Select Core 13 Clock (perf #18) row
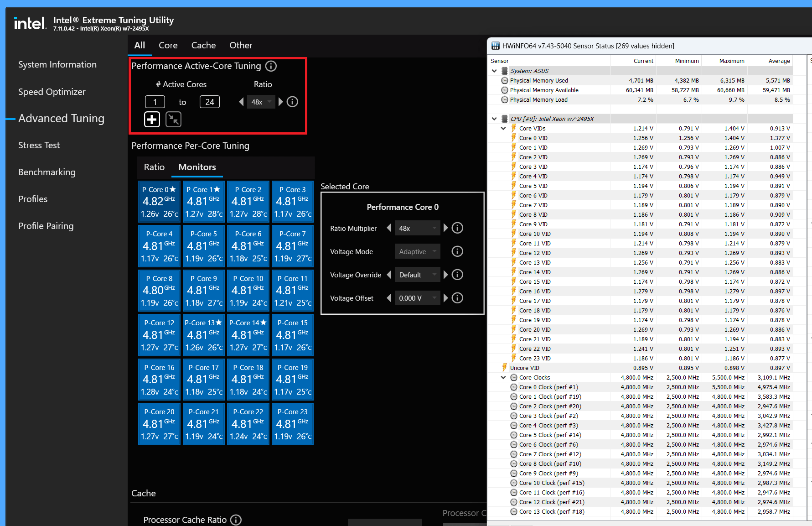This screenshot has height=526, width=812. [640, 511]
